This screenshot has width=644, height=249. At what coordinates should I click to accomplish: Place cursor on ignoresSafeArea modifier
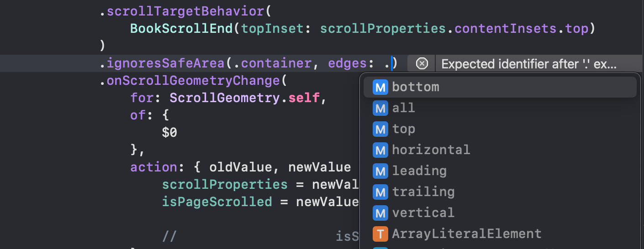165,64
